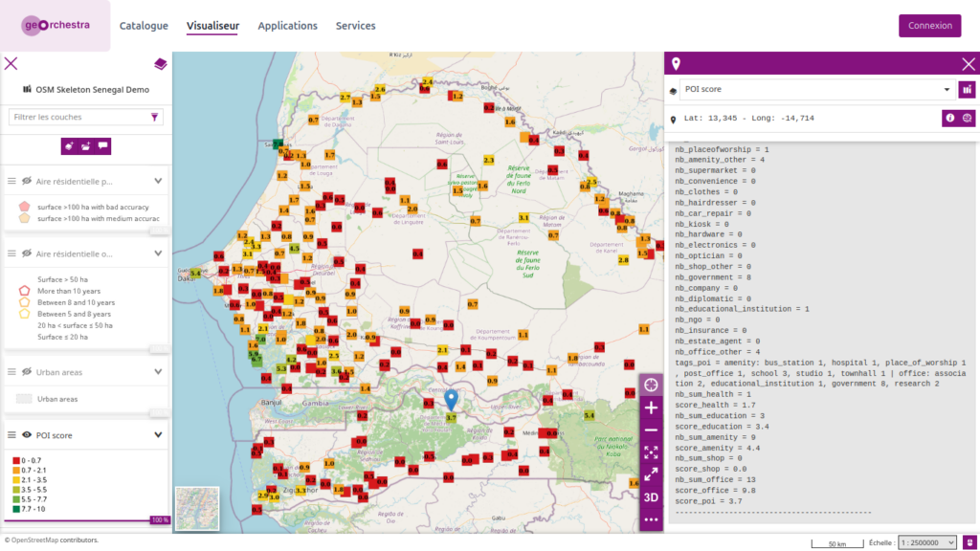Click mouse position icon in bottom-right corner
The width and height of the screenshot is (980, 551).
coord(969,542)
